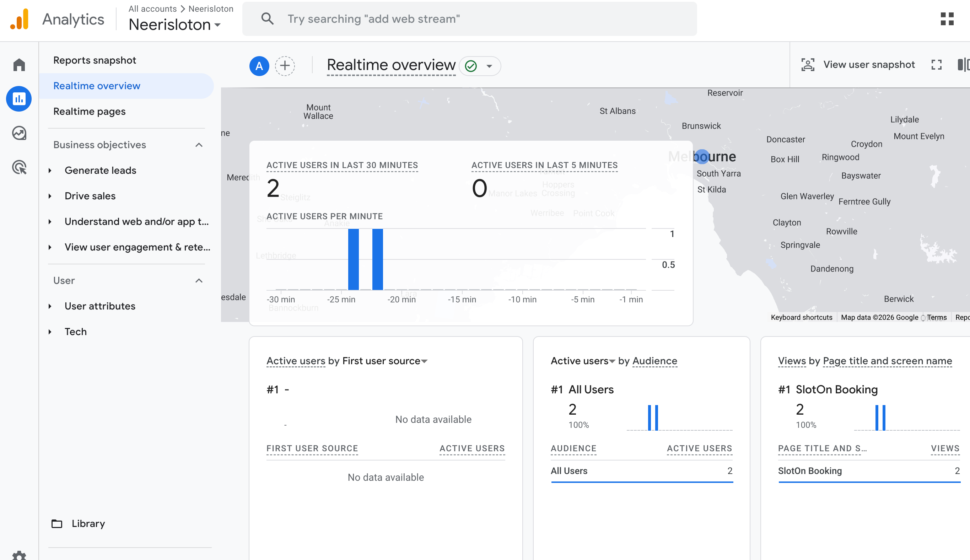970x560 pixels.
Task: Open the Neerisloton property selector dropdown
Action: coord(175,25)
